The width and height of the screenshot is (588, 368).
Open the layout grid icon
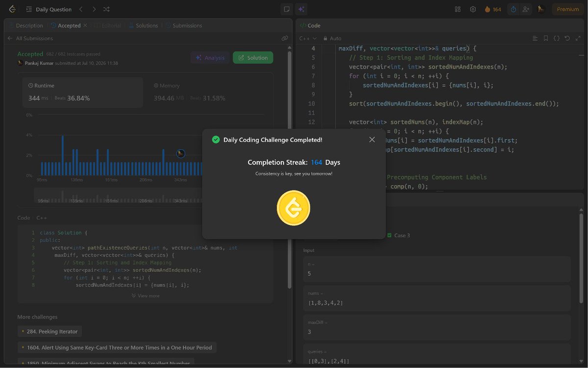(458, 9)
